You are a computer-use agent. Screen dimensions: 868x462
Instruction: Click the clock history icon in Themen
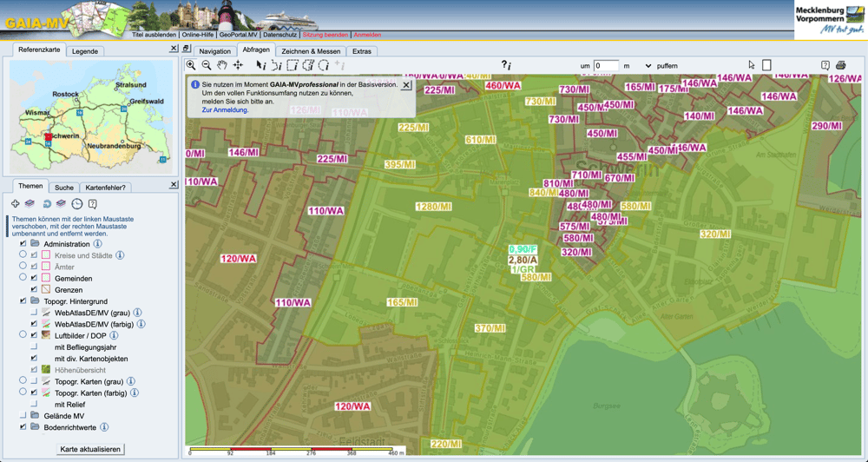(x=77, y=204)
